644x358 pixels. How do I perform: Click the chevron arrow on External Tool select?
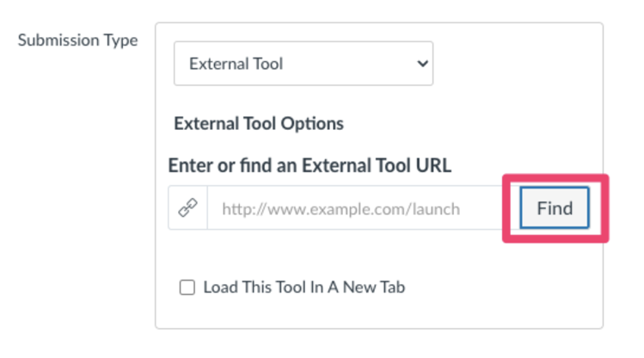coord(421,64)
